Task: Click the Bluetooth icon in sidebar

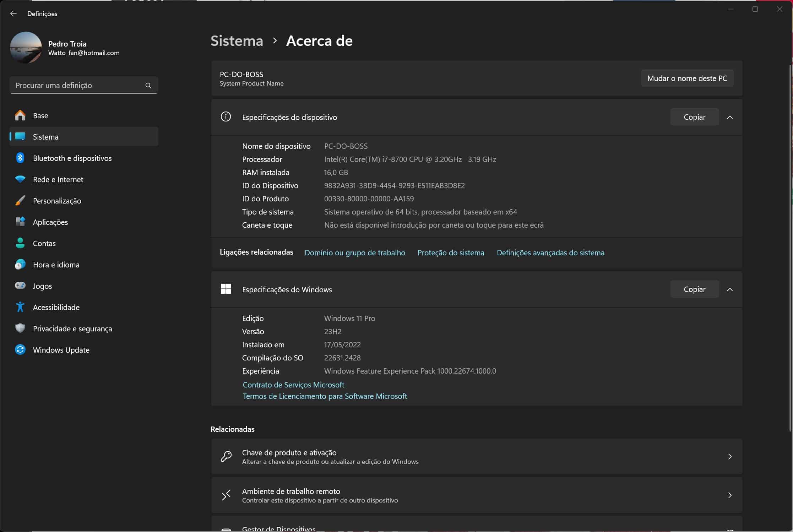Action: click(x=20, y=158)
